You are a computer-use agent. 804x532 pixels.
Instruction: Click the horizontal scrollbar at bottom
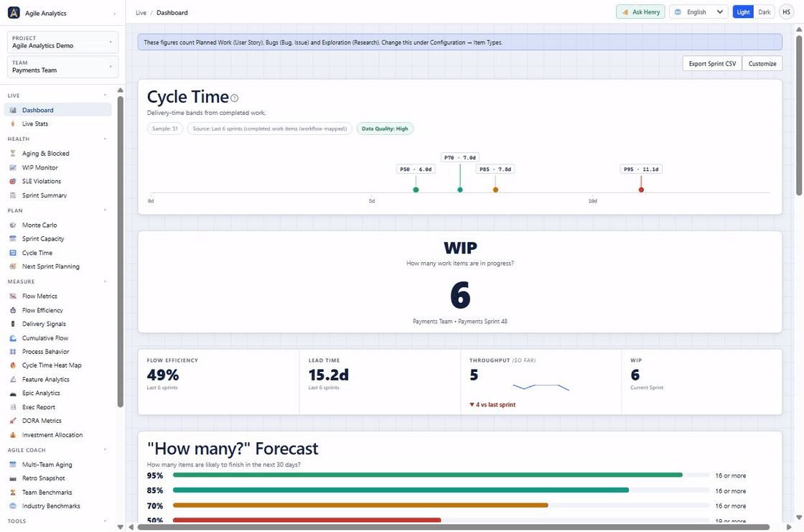pos(453,527)
